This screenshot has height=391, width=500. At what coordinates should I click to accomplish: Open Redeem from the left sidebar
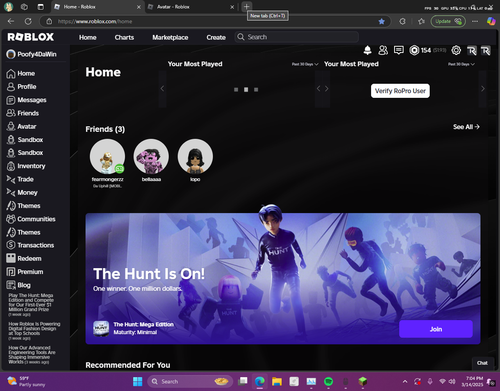pyautogui.click(x=24, y=258)
